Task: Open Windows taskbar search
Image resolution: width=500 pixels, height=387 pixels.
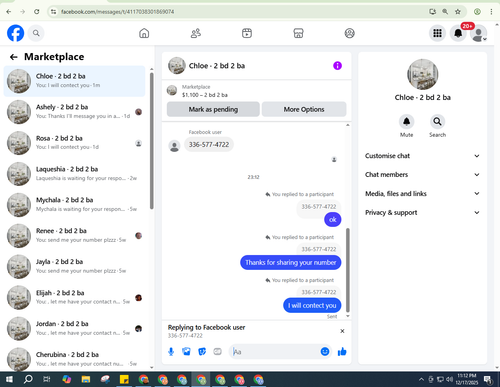Action: 28,379
